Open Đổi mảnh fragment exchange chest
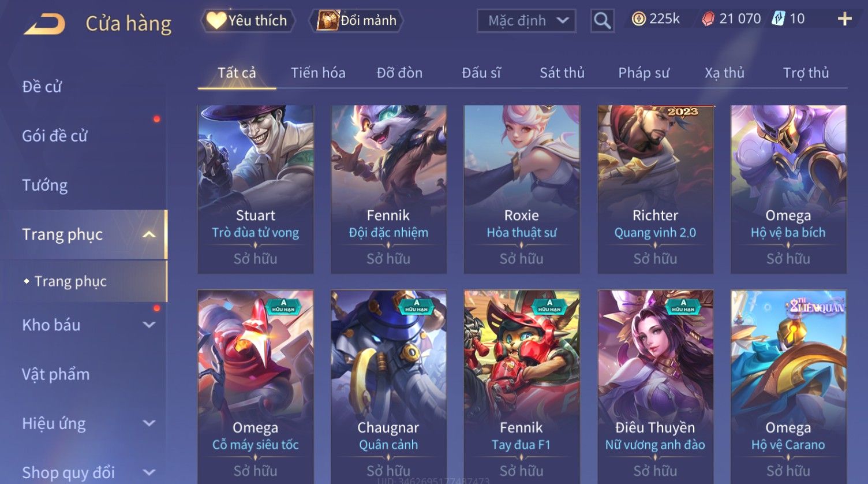868x484 pixels. (356, 21)
